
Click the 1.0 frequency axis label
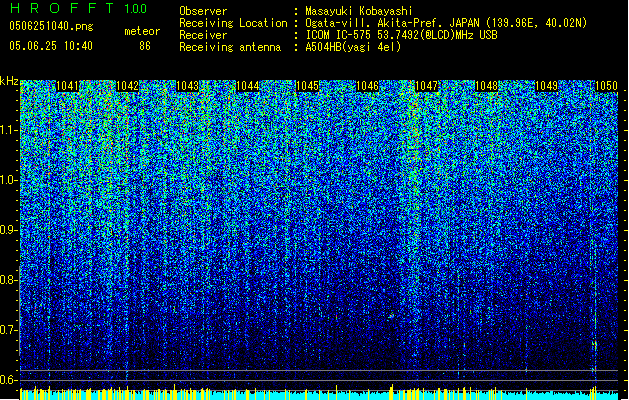(x=9, y=180)
